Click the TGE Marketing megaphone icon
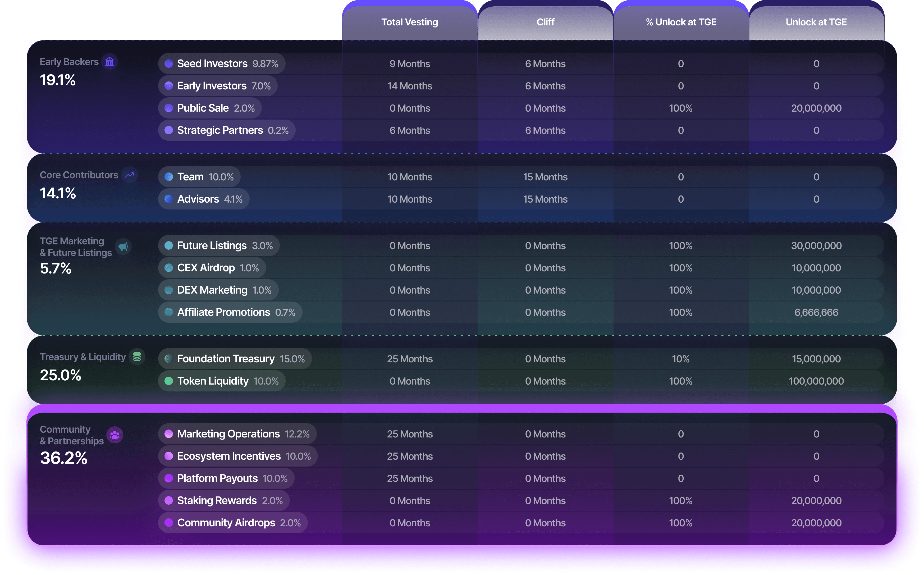The image size is (924, 575). point(123,247)
